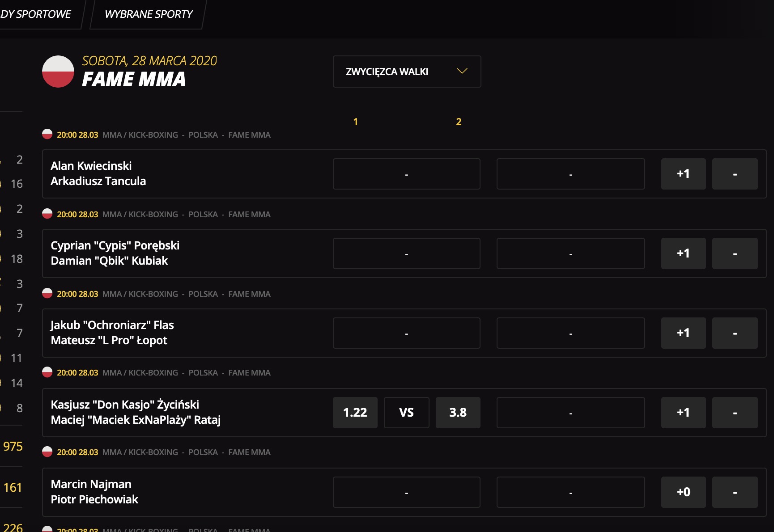The height and width of the screenshot is (532, 774).
Task: Click the first empty odds box for Cyprian Porębski
Action: pos(406,253)
